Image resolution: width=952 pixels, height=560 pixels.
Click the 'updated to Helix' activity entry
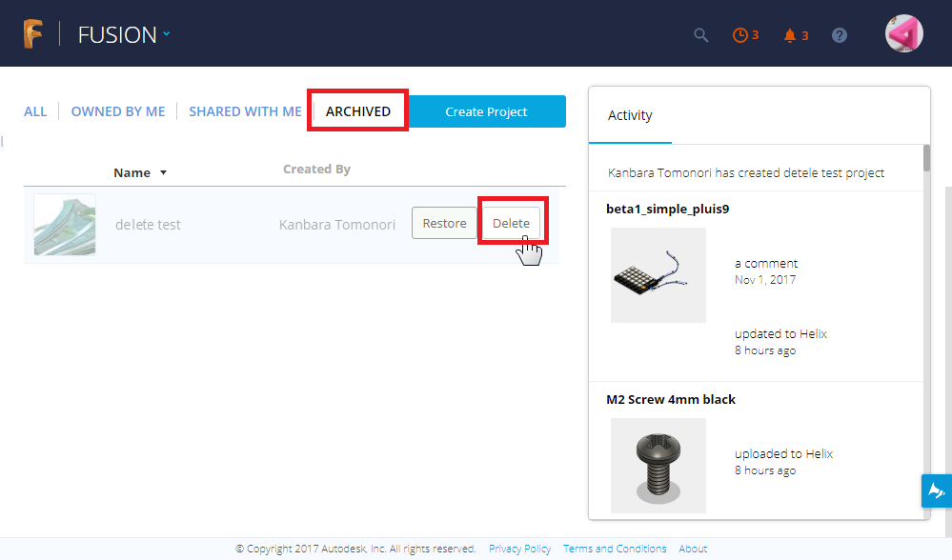click(780, 333)
